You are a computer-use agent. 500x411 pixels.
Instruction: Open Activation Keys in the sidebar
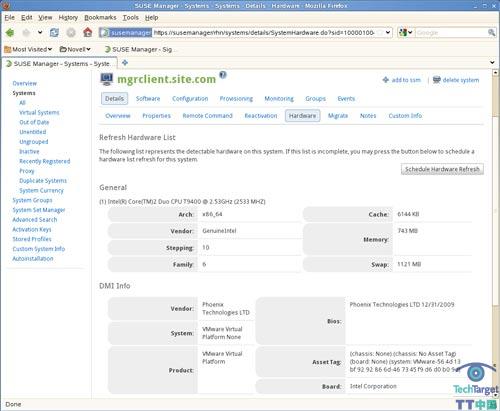32,229
